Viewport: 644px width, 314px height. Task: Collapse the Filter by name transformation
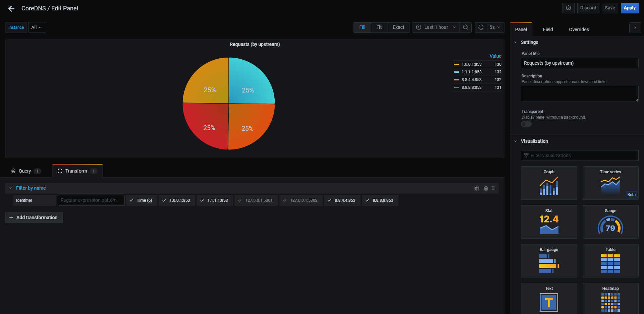point(11,188)
